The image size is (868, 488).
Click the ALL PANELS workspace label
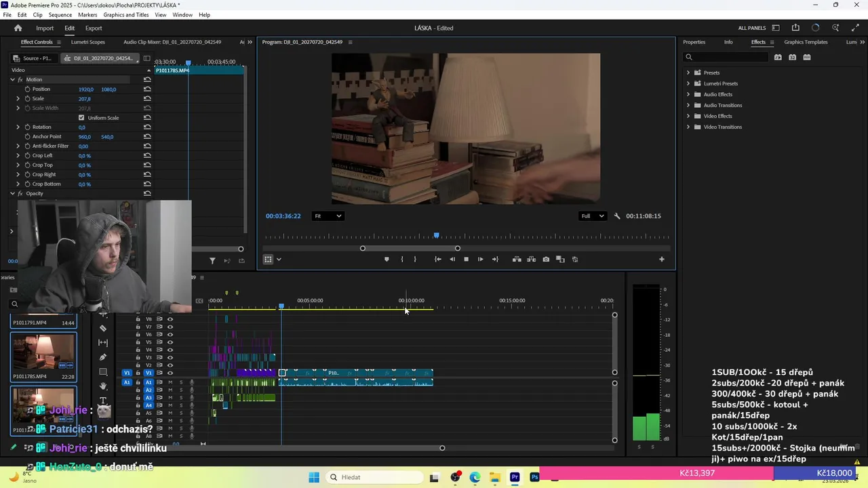752,28
